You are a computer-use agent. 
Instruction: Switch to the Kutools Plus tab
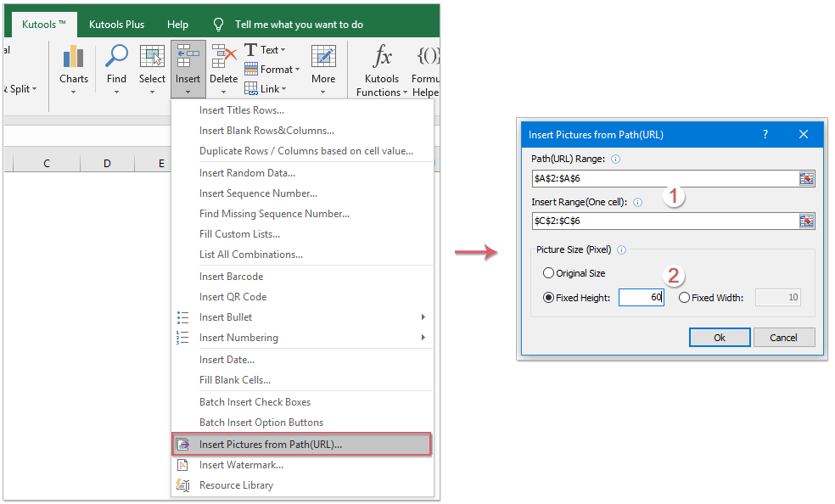pyautogui.click(x=116, y=24)
